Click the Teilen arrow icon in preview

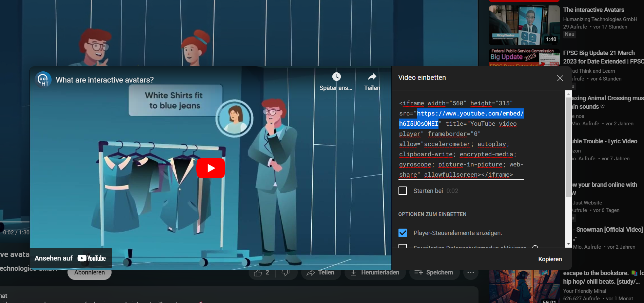(x=372, y=77)
